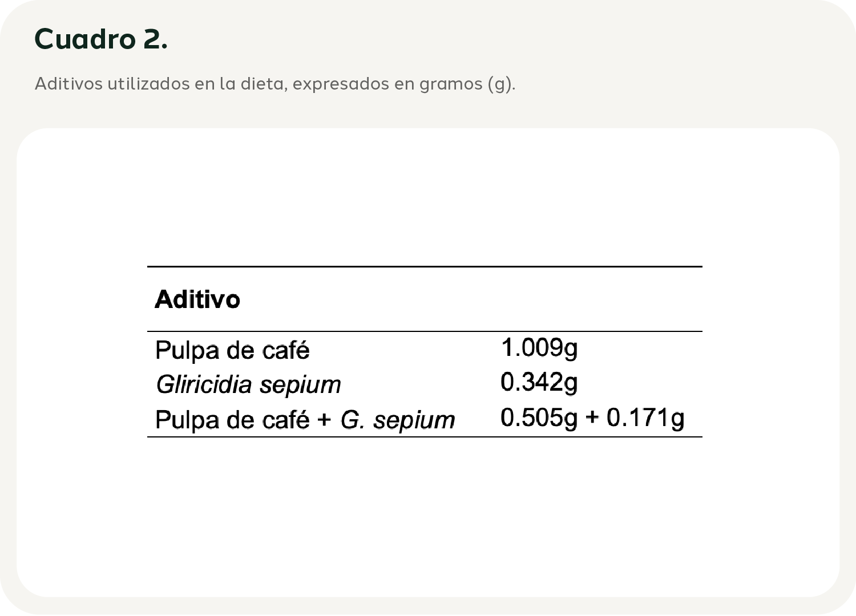Select the italic "Gliricidia sepium" row label
The image size is (856, 616).
(248, 384)
